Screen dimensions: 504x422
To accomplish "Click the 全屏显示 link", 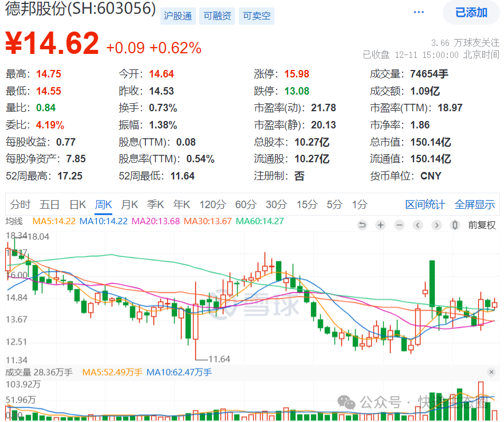I will 475,205.
